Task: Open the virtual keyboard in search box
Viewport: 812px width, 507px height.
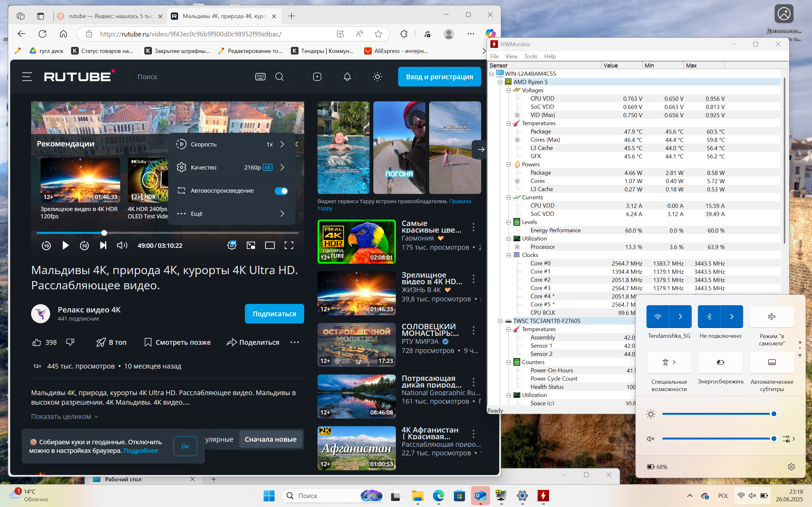Action: click(x=260, y=77)
